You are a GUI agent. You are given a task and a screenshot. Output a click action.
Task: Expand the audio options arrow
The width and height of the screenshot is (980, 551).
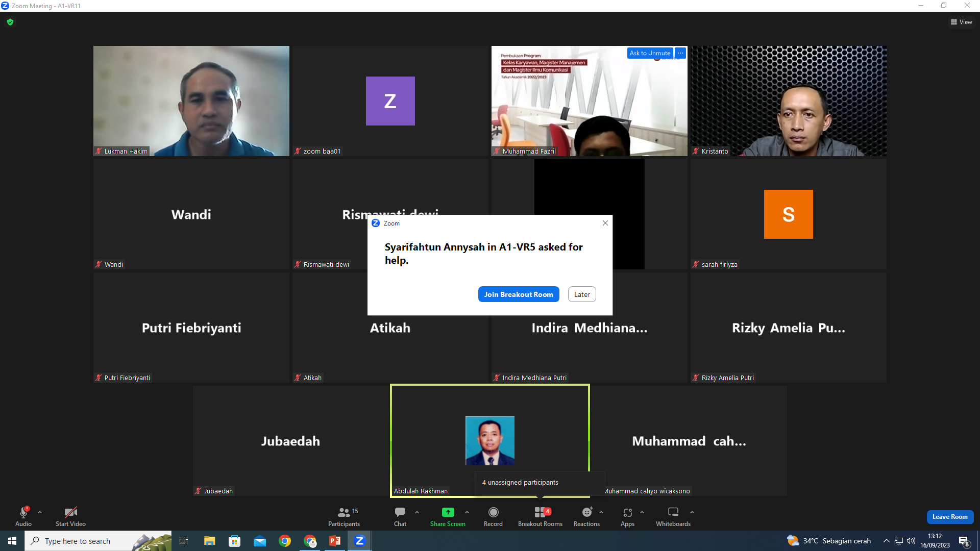pos(40,512)
